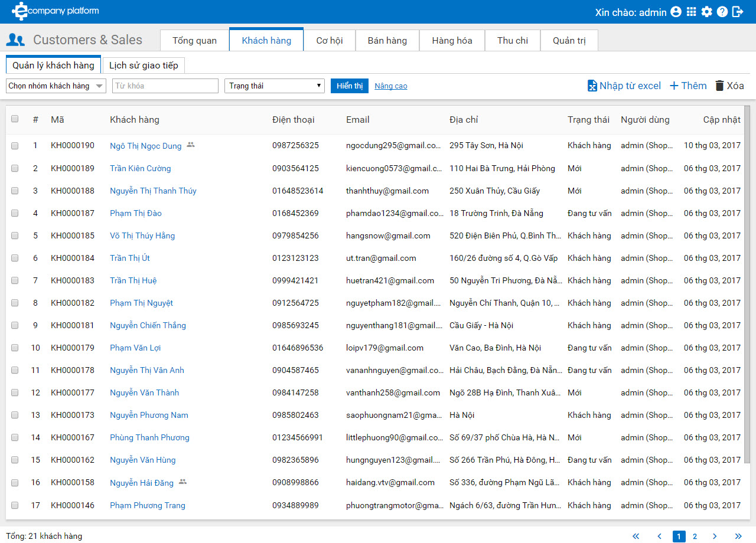The width and height of the screenshot is (756, 543).
Task: Click the Customers & Sales people icon
Action: [15, 40]
